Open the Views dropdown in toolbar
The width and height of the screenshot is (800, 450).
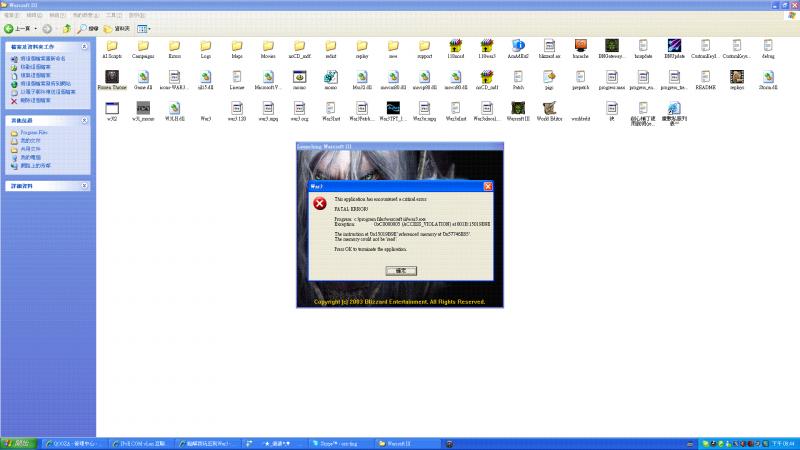click(144, 29)
